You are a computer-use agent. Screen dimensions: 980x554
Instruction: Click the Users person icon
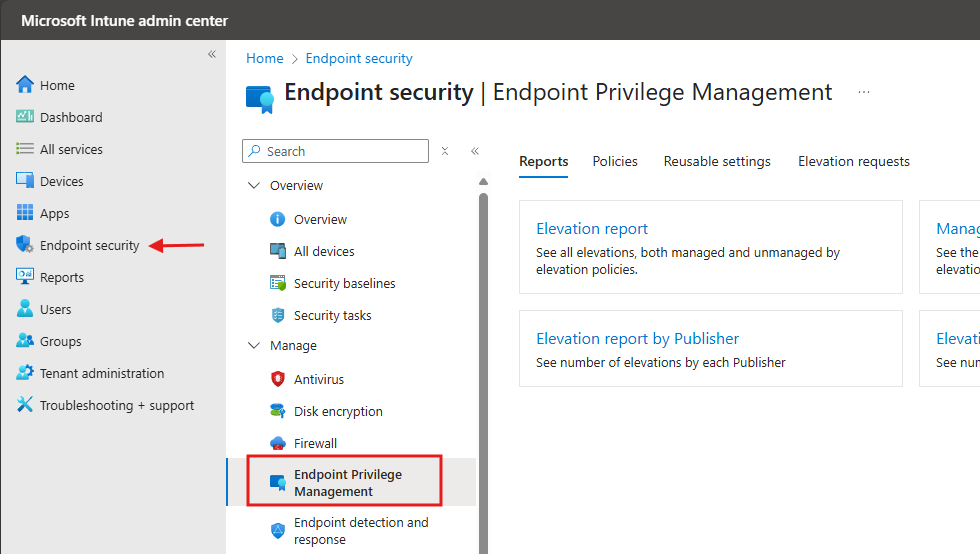[25, 308]
